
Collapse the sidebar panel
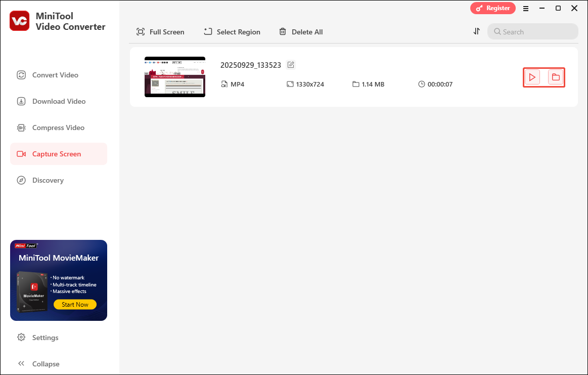pos(38,364)
